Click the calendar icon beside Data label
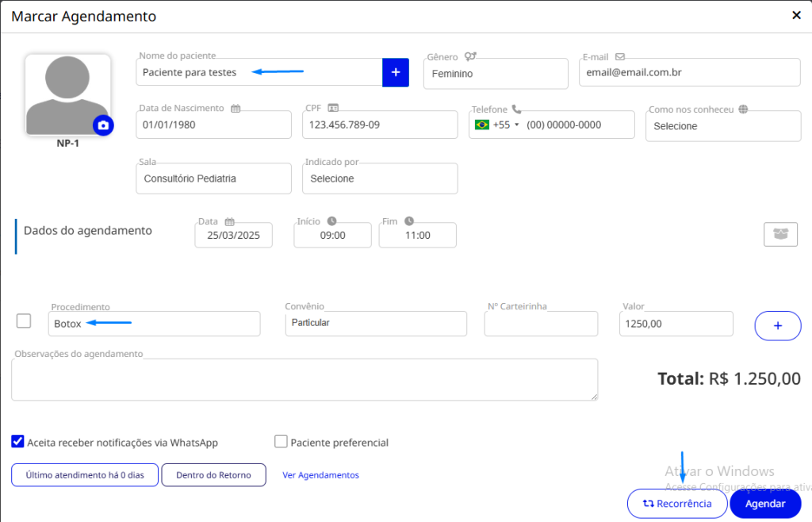This screenshot has width=812, height=522. (230, 221)
